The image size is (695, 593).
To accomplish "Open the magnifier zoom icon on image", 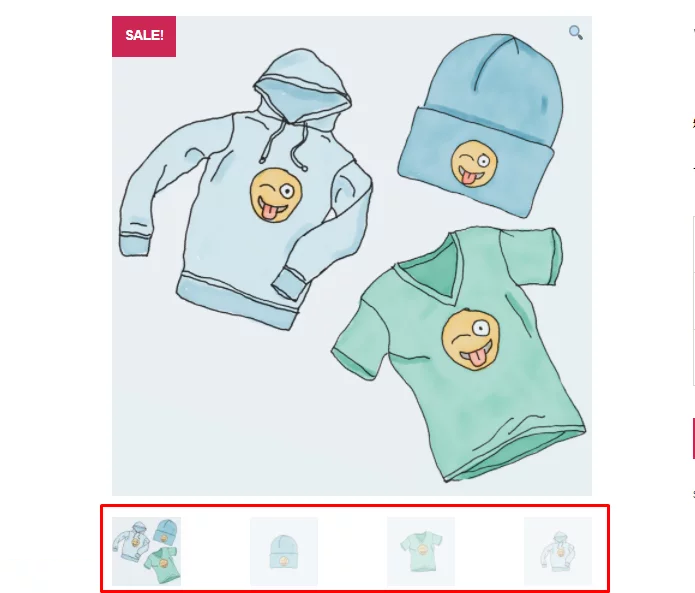I will [575, 32].
